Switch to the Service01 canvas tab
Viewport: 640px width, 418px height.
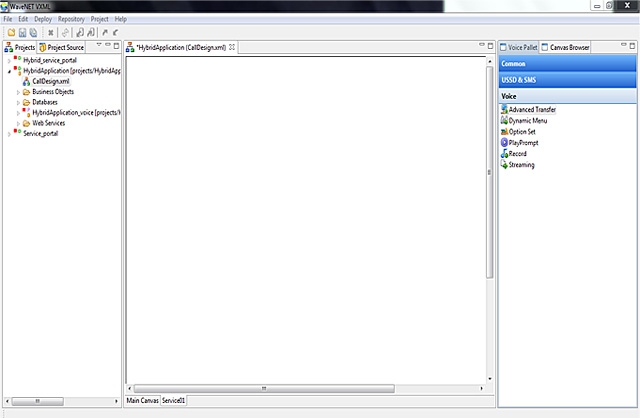173,400
